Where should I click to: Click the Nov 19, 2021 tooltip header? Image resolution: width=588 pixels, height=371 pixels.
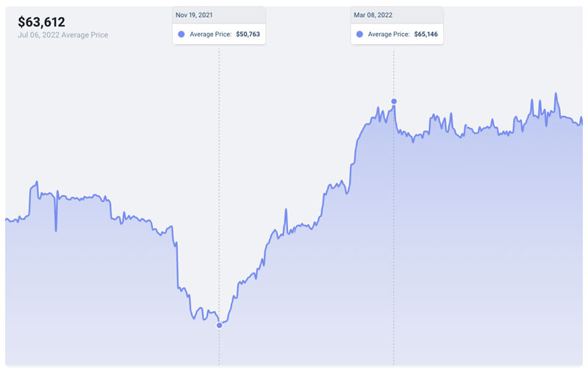tap(219, 15)
